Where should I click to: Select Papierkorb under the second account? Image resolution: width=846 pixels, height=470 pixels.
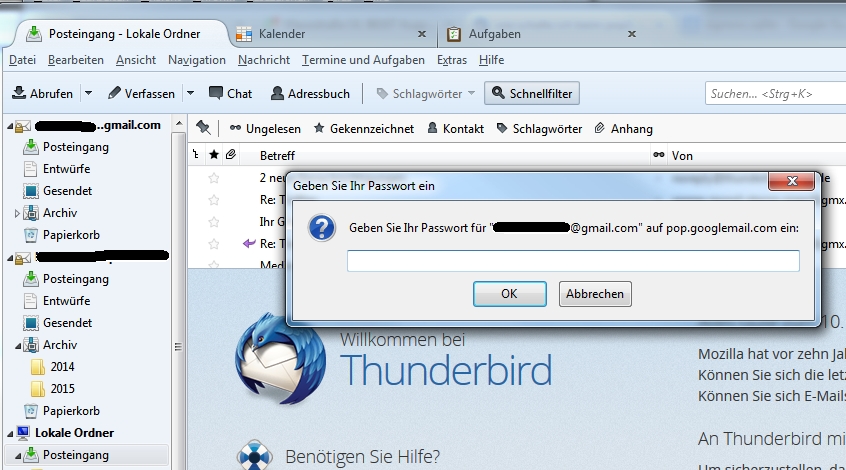[71, 411]
